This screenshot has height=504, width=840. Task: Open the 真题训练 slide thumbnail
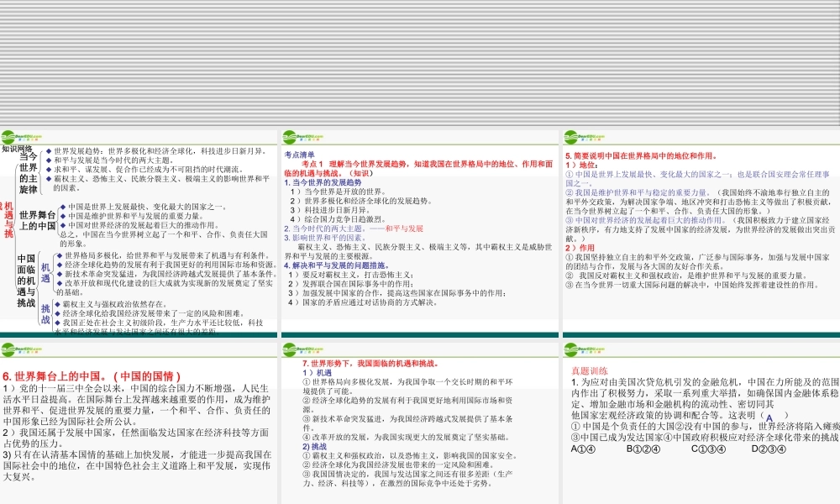click(701, 423)
